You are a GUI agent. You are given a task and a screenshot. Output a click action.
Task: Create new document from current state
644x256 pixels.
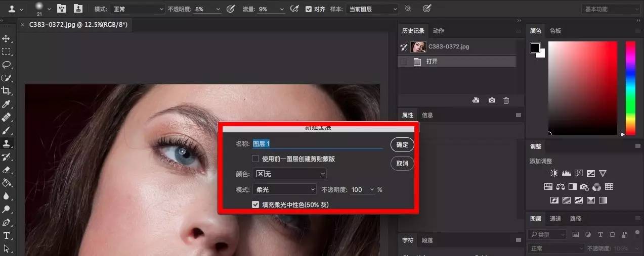click(x=476, y=100)
